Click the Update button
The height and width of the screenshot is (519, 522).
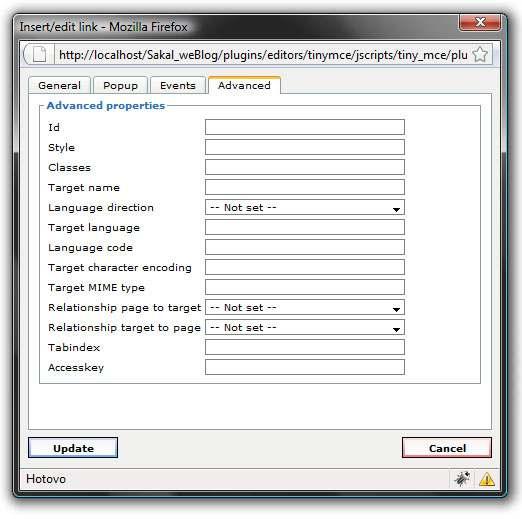click(x=73, y=448)
